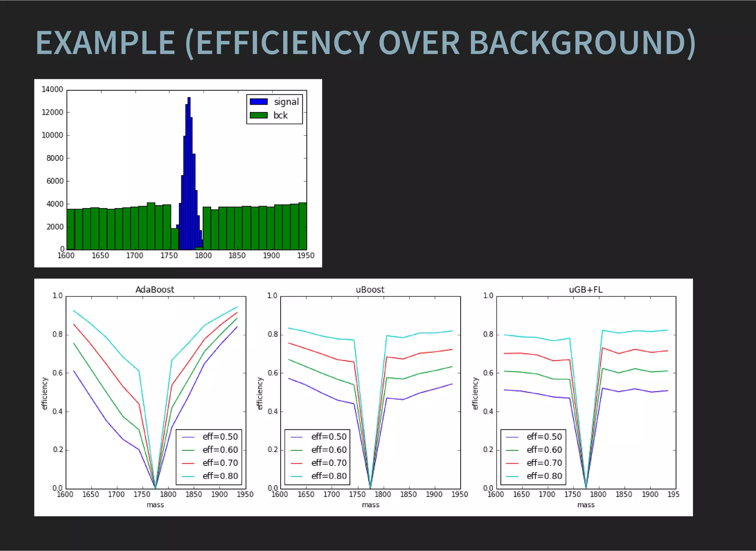Select the 'bck' label in histogram legend

[281, 115]
